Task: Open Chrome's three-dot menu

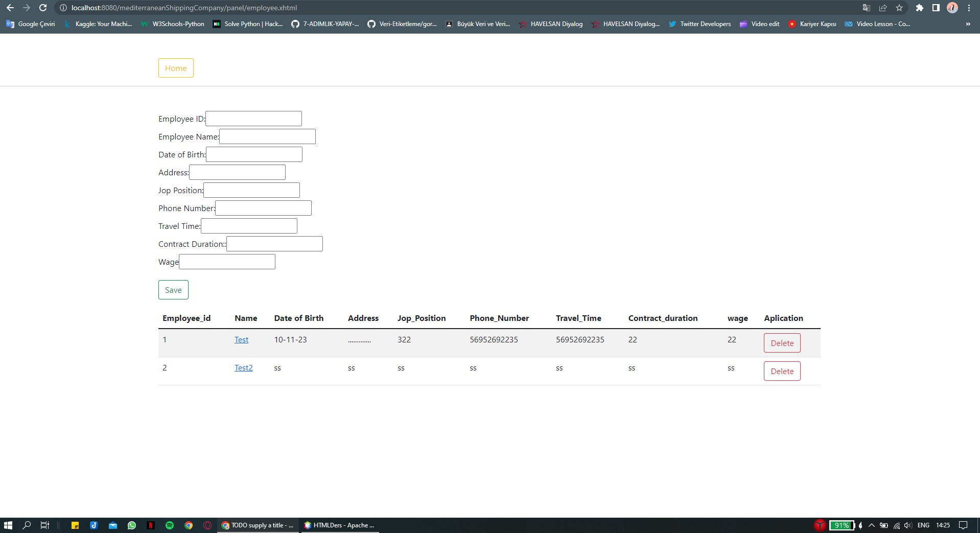Action: 969,8
